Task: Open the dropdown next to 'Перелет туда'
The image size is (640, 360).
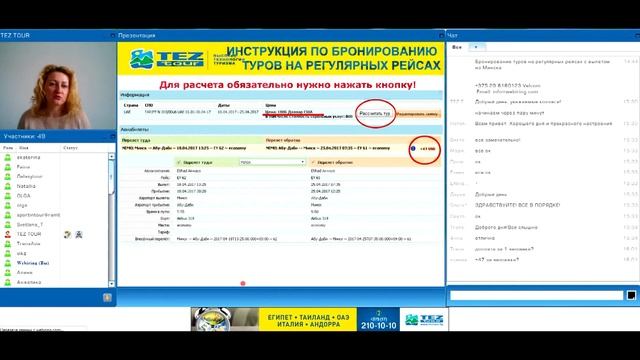Action: coord(272,162)
